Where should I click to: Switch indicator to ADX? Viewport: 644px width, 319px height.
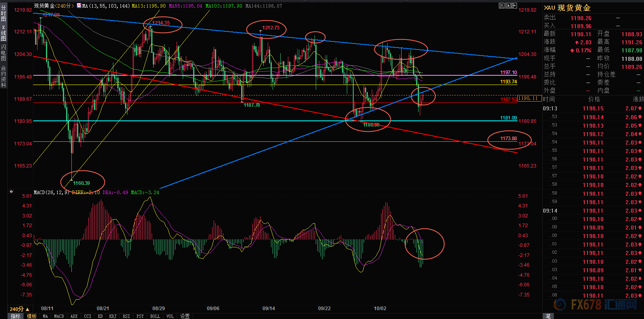(x=74, y=316)
